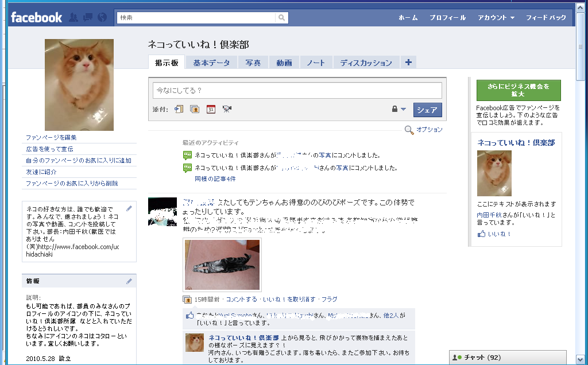
Task: Click the thumbs-up icon beside いいね！ in ad
Action: pyautogui.click(x=481, y=234)
